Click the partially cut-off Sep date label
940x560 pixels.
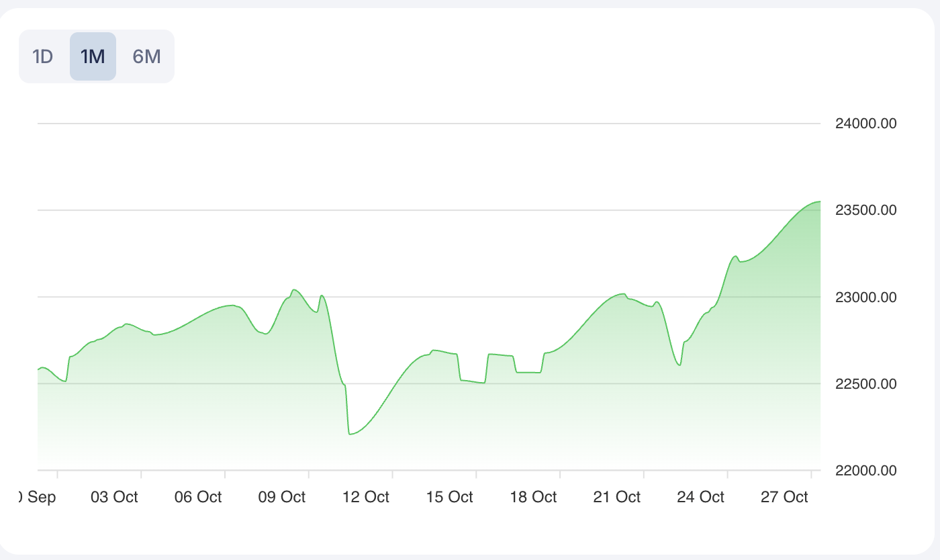coord(37,498)
